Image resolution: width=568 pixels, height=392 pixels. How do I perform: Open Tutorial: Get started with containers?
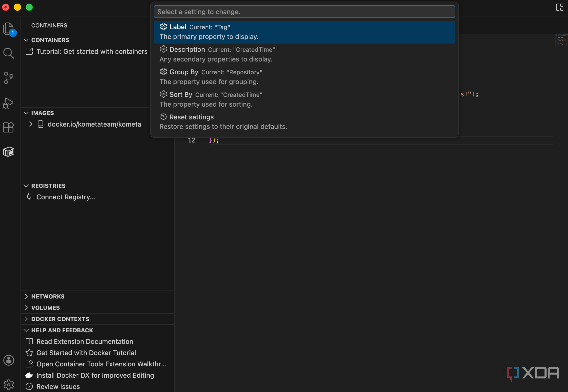[x=92, y=51]
